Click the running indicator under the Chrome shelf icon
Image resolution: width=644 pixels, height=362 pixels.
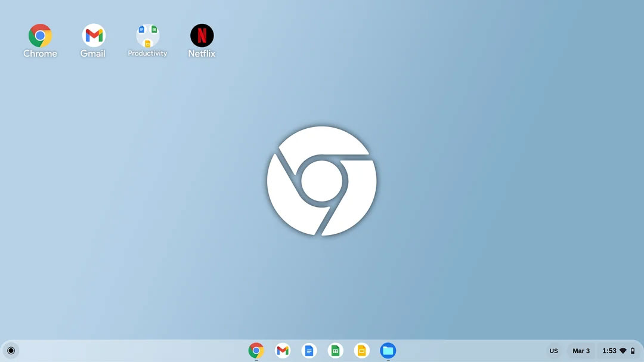click(x=256, y=359)
